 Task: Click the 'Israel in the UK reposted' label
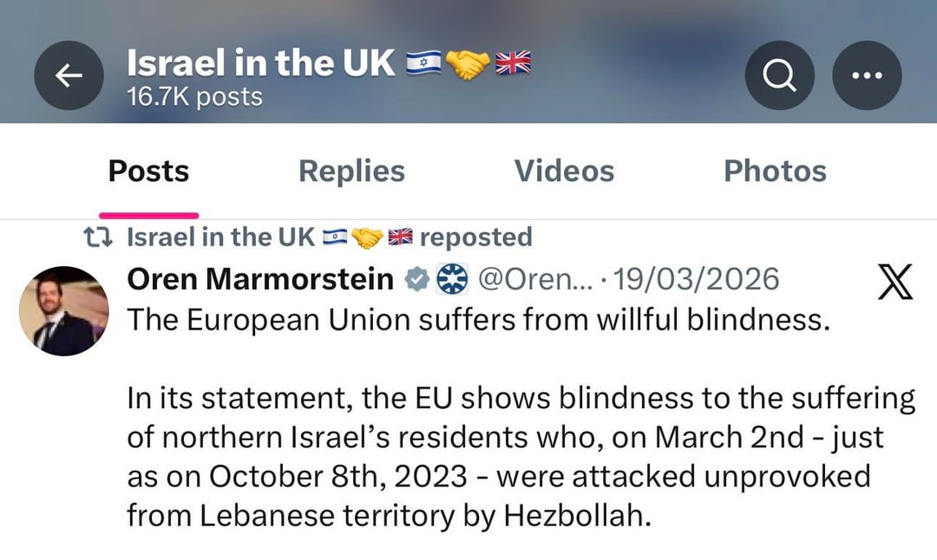click(x=330, y=237)
